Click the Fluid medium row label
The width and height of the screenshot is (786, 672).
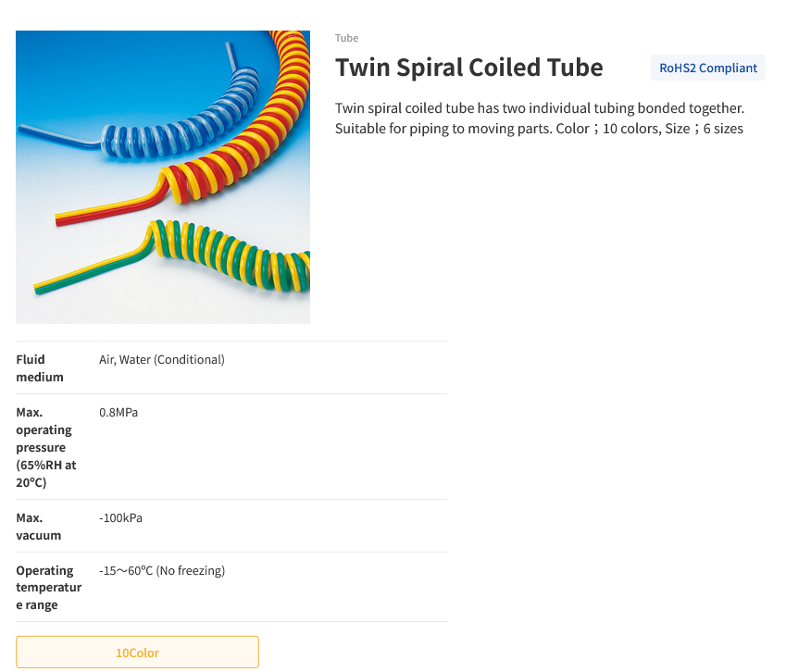click(38, 367)
